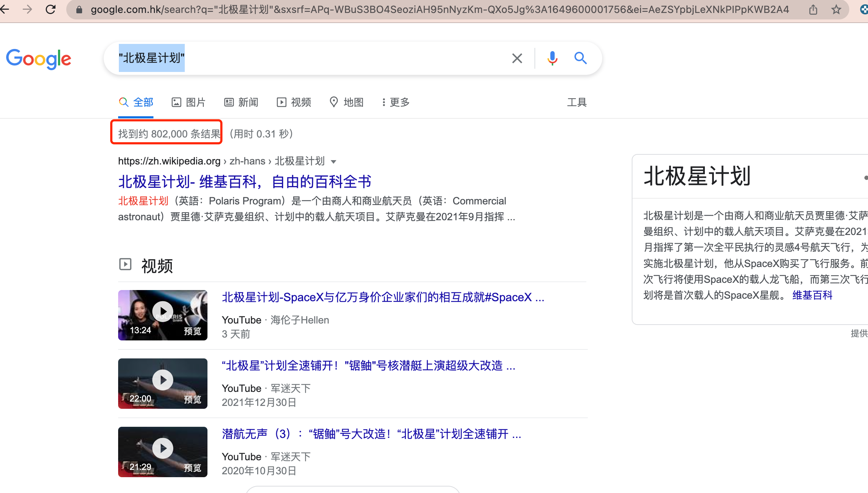Expand the 更多 menu
868x493 pixels.
click(396, 102)
